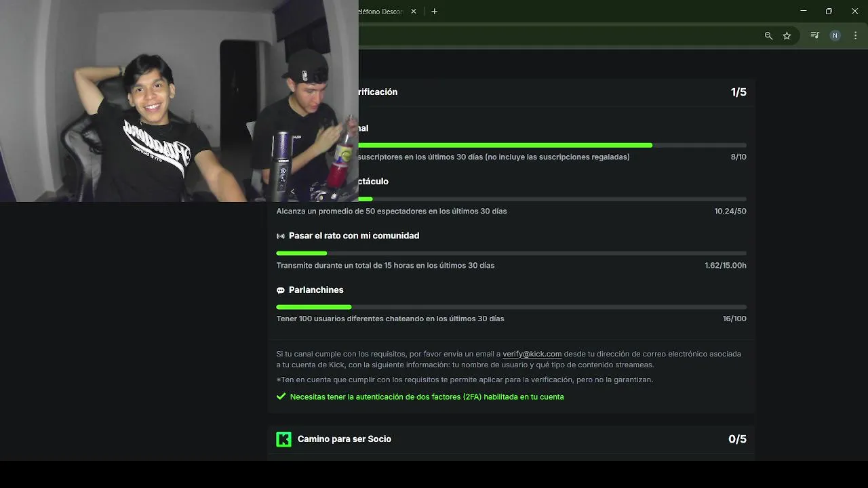Close the Teléfono Descon tab
The height and width of the screenshot is (488, 868).
414,12
